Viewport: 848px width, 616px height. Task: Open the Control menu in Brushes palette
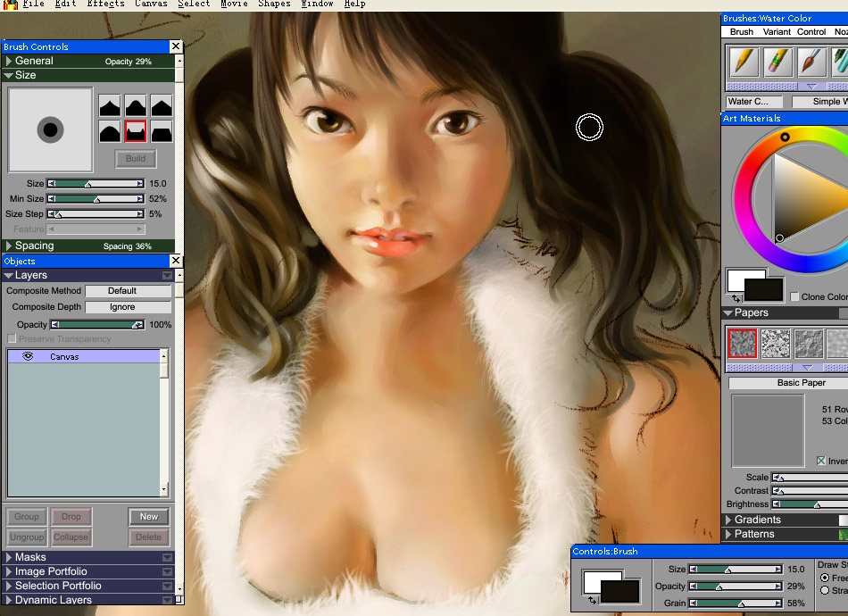pyautogui.click(x=811, y=32)
